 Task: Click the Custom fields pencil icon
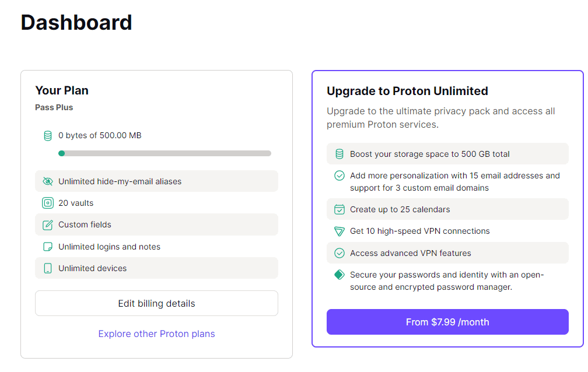(x=48, y=225)
